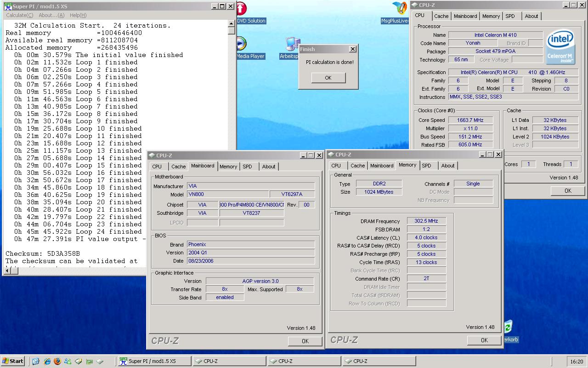Select the MsgPlusLive desktop icon
Screen dimensions: 588x368
396,13
